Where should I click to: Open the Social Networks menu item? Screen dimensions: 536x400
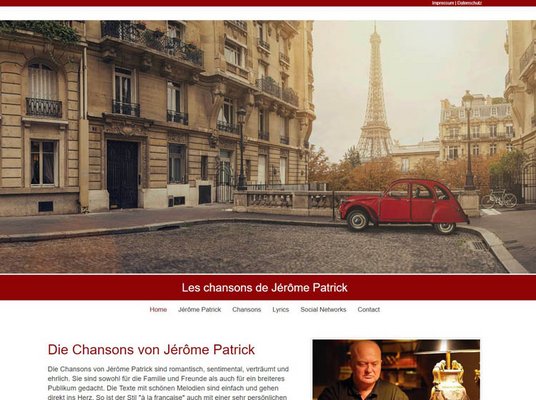pyautogui.click(x=323, y=309)
